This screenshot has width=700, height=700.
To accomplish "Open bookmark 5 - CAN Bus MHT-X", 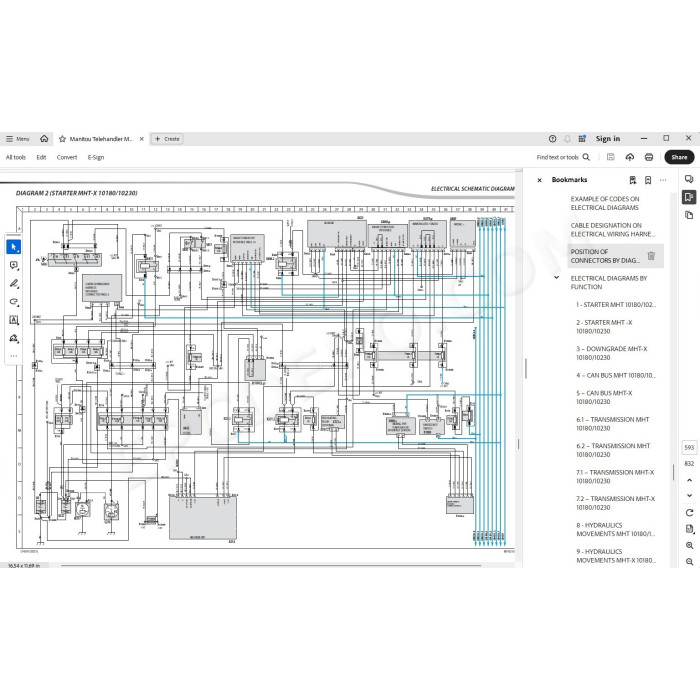I will point(604,397).
